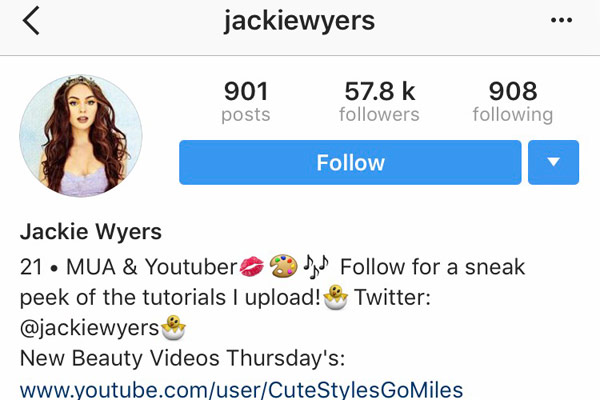Tap the paint palette emoji in bio
Image resolution: width=600 pixels, height=400 pixels.
(284, 266)
